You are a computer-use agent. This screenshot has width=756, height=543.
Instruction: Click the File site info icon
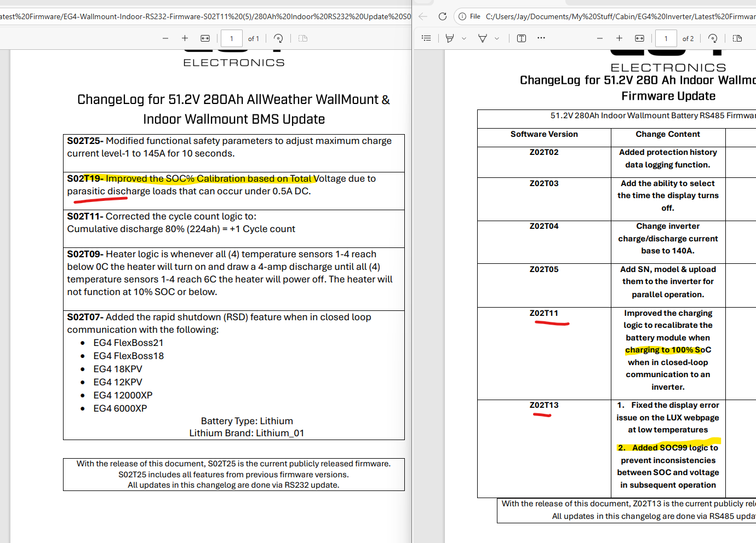(462, 16)
